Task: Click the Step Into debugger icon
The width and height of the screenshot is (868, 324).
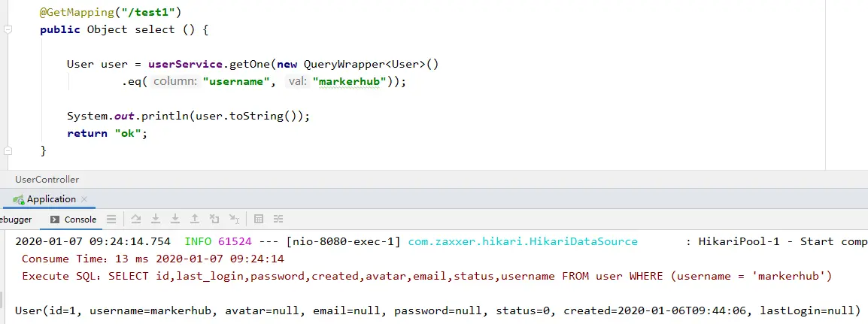Action: (x=156, y=219)
